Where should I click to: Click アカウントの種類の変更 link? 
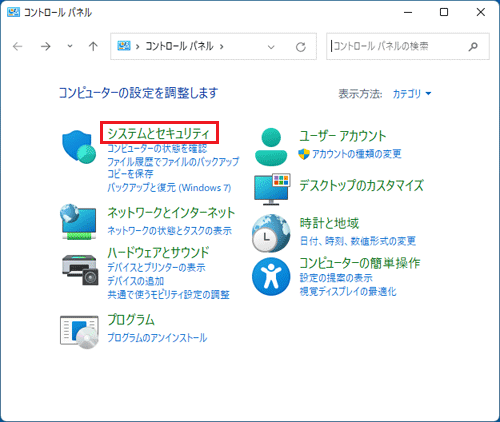coord(356,154)
